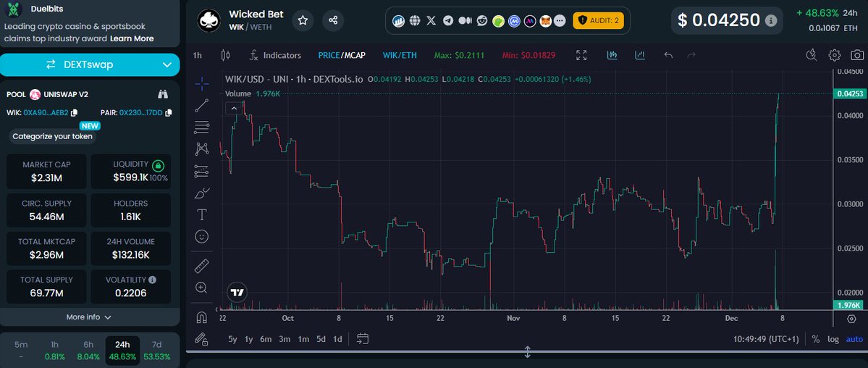This screenshot has height=368, width=868.
Task: Change the 1h chart interval
Action: [x=197, y=56]
